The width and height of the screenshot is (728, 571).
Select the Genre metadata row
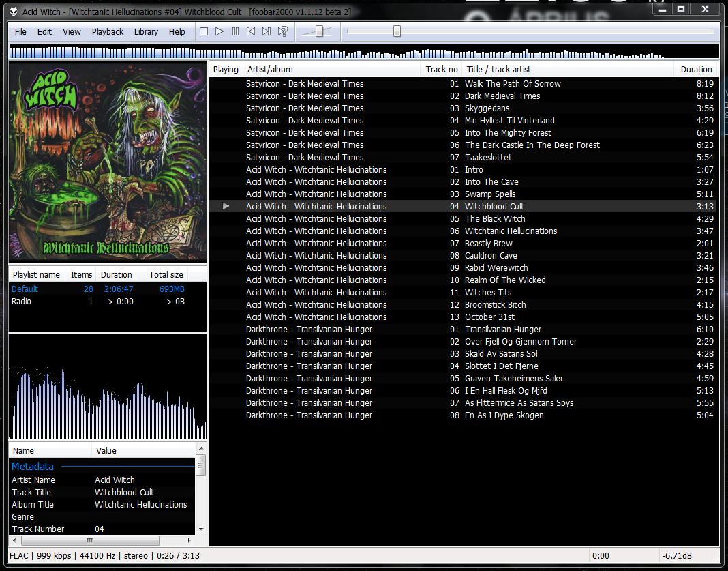tap(102, 516)
